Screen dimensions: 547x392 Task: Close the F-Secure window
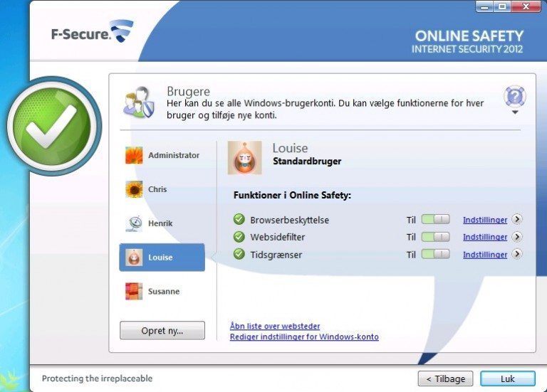[x=526, y=7]
